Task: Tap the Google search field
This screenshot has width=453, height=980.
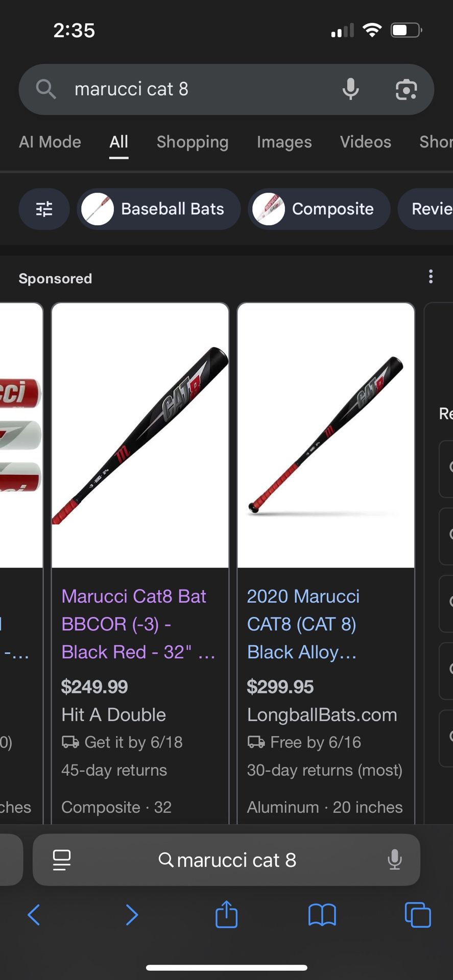Action: 194,89
